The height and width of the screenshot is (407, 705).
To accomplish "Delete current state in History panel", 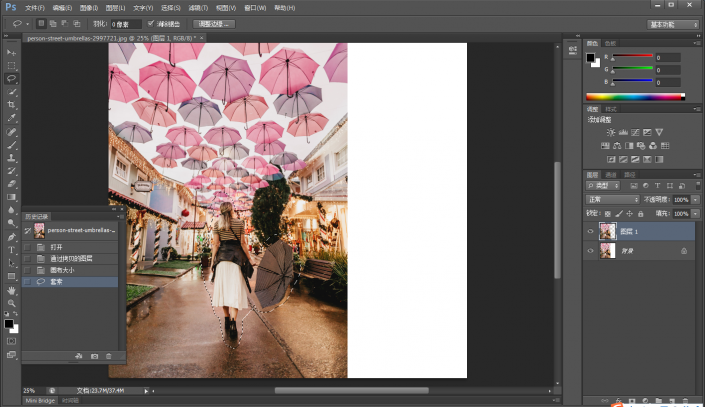I will point(108,356).
